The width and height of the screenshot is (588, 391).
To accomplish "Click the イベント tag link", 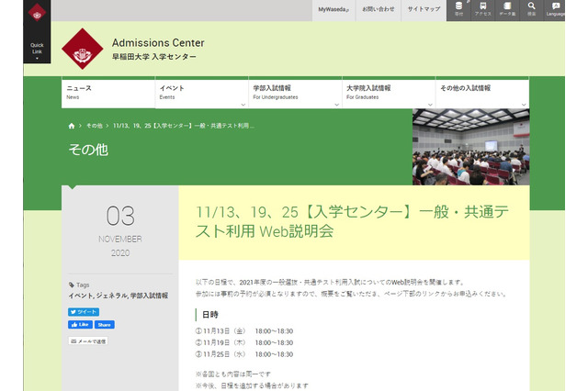I will pos(81,296).
